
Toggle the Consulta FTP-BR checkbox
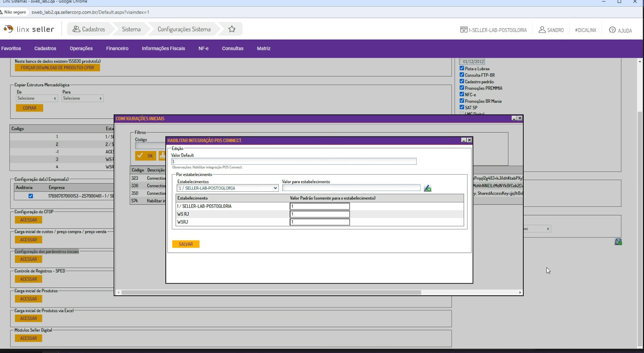[462, 75]
